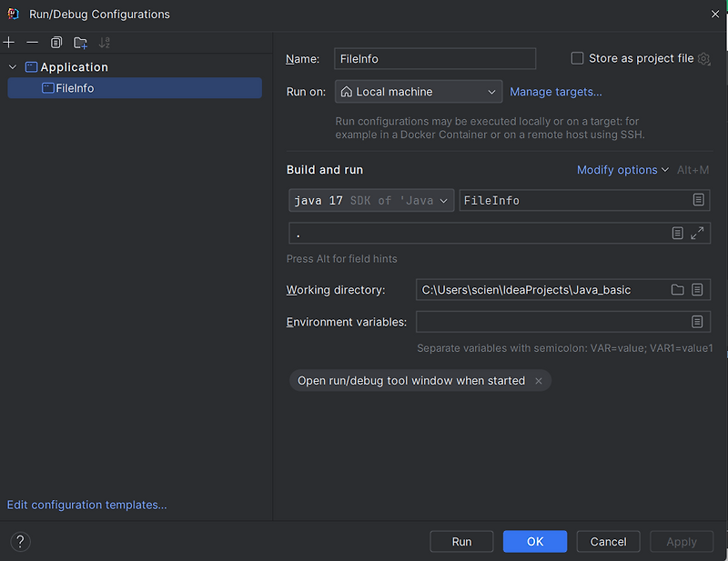Open the java 17 SDK dropdown
Screen dimensions: 728x561
coord(371,200)
